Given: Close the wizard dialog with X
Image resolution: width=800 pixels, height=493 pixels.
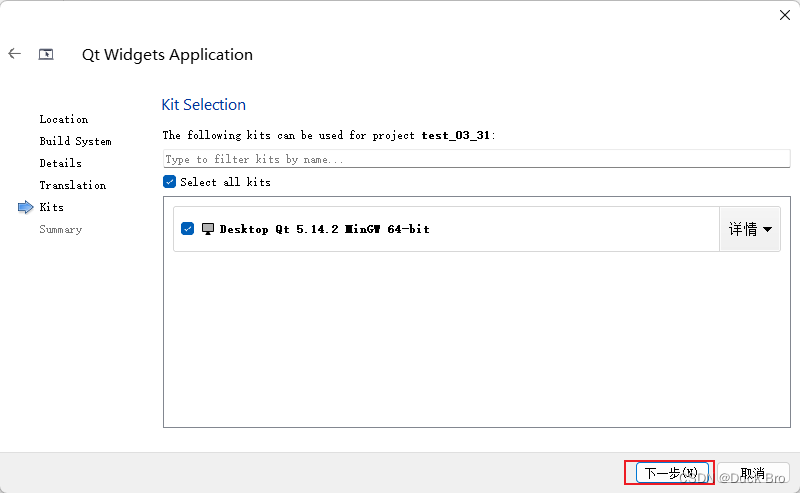Looking at the screenshot, I should coord(785,15).
